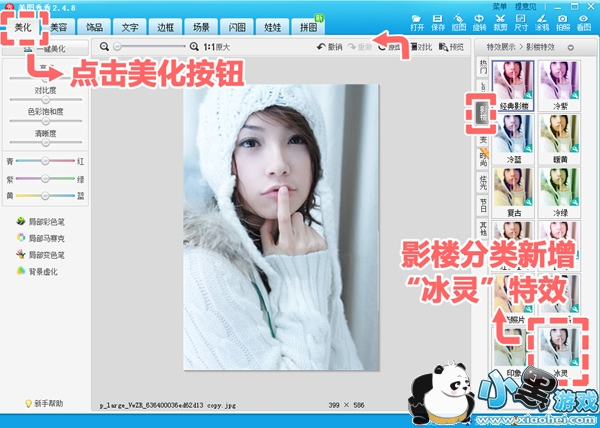Viewport: 600px width, 428px height.
Task: Click the zoom out magnifier icon
Action: tap(104, 47)
